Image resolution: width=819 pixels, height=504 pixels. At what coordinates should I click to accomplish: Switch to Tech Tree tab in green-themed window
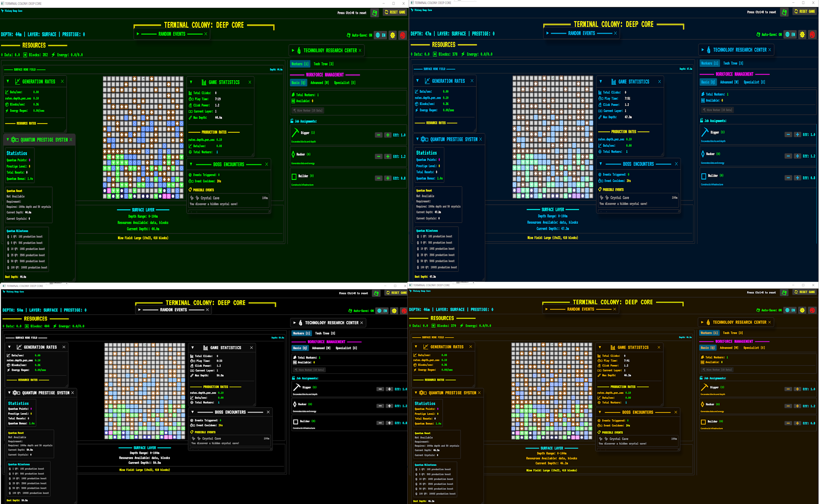click(323, 64)
